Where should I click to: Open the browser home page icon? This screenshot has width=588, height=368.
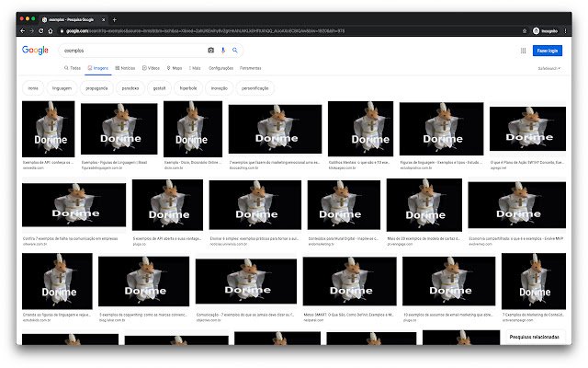coord(51,30)
